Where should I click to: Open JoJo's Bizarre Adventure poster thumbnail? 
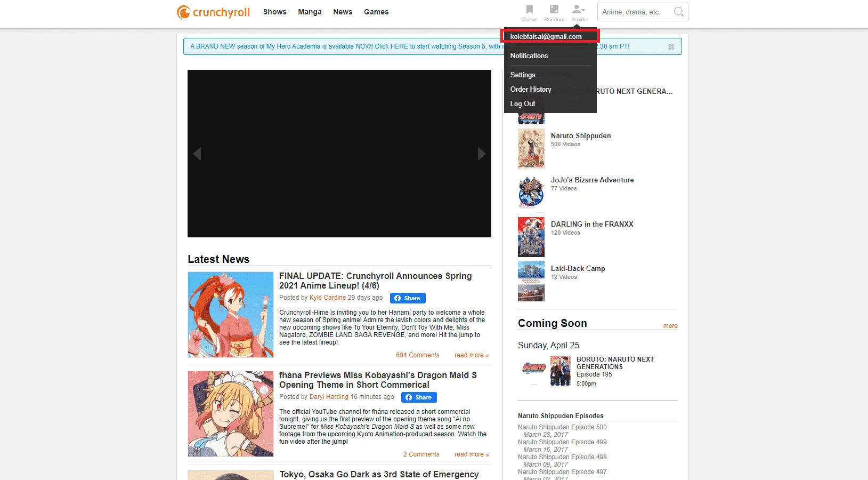(x=531, y=193)
